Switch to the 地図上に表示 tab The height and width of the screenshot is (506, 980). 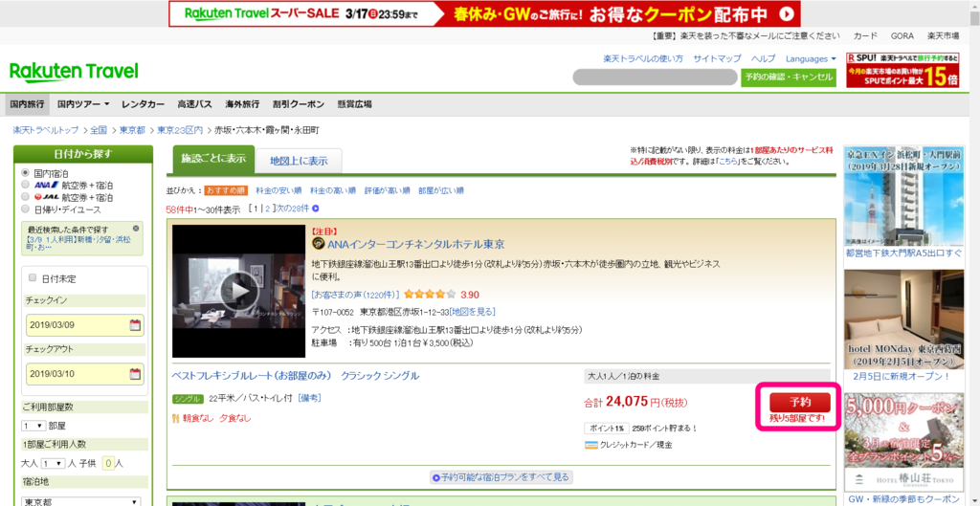click(299, 161)
